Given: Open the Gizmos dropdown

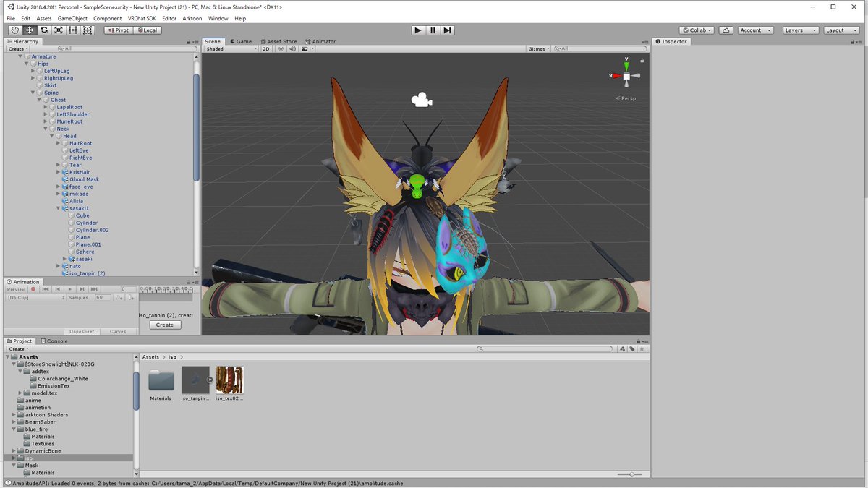Looking at the screenshot, I should [x=538, y=48].
